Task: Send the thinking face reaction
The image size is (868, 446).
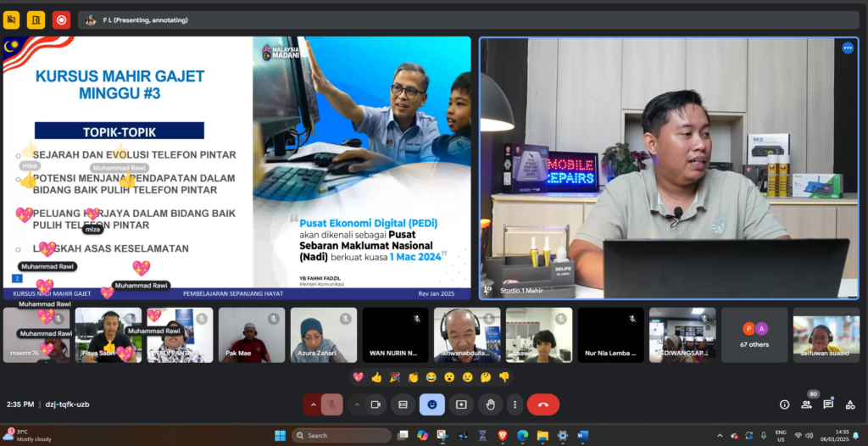Action: (x=486, y=377)
